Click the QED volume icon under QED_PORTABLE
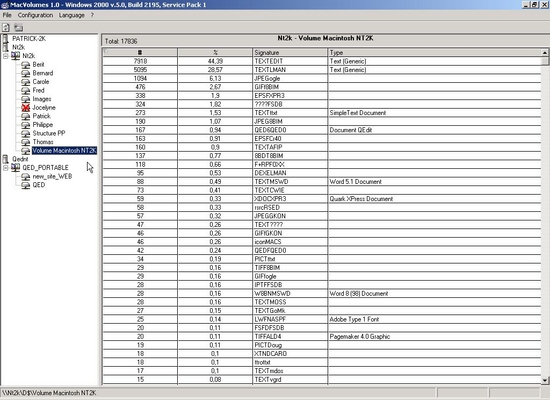Screen dimensions: 550x400 25,185
